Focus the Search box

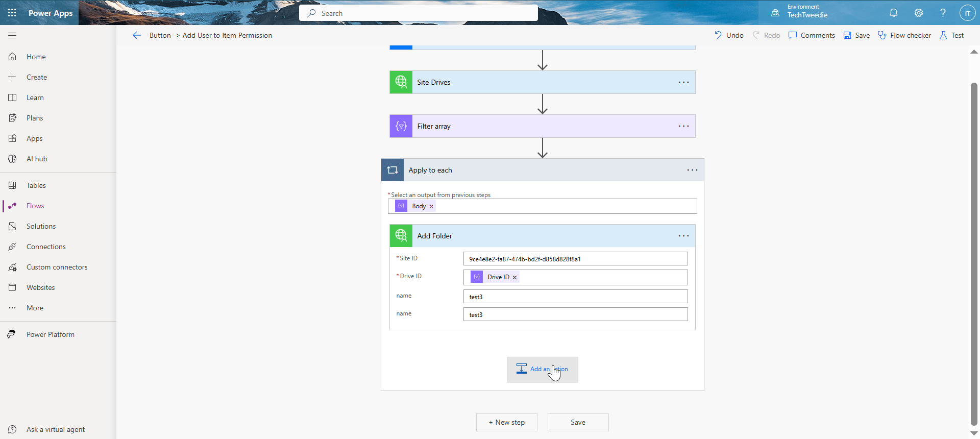pos(419,13)
